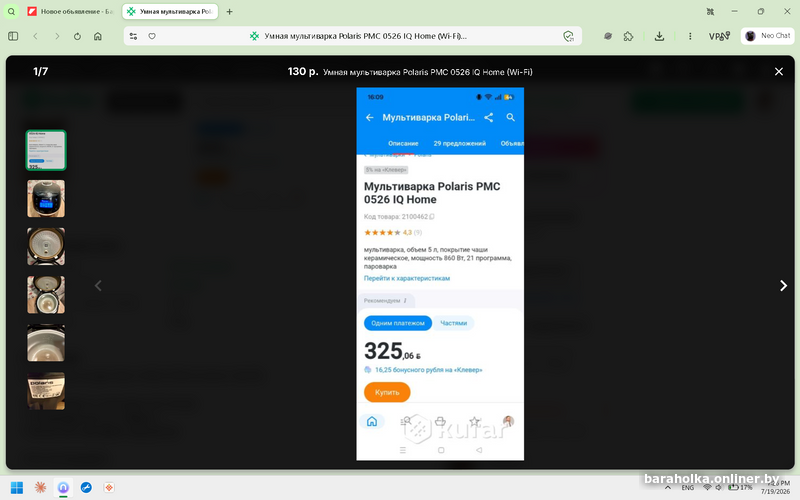Expand the system tray hidden icons chevron
The image size is (800, 500).
click(667, 488)
